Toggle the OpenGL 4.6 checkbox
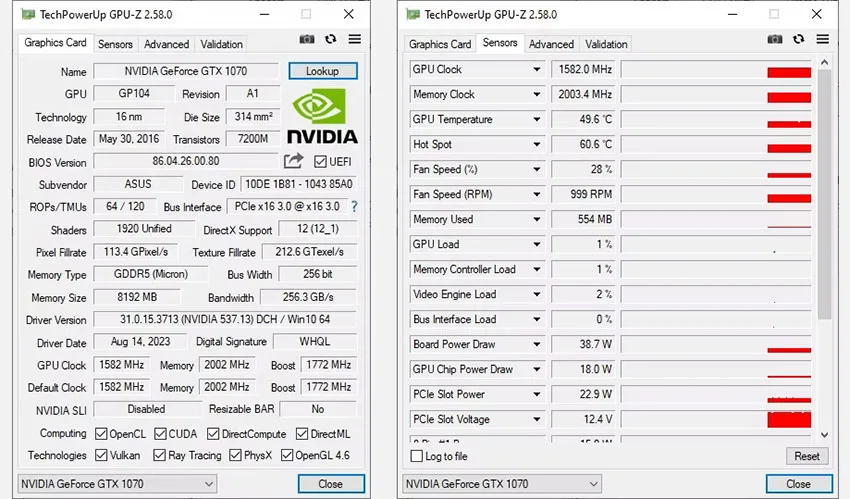Viewport: 850px width, 499px height. click(287, 455)
